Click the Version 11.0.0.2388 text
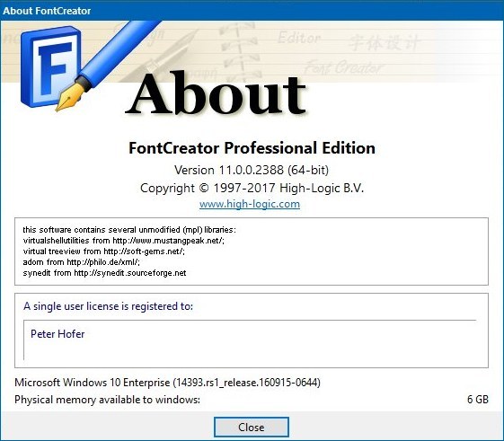Viewport: 504px width, 441px height. [x=252, y=170]
